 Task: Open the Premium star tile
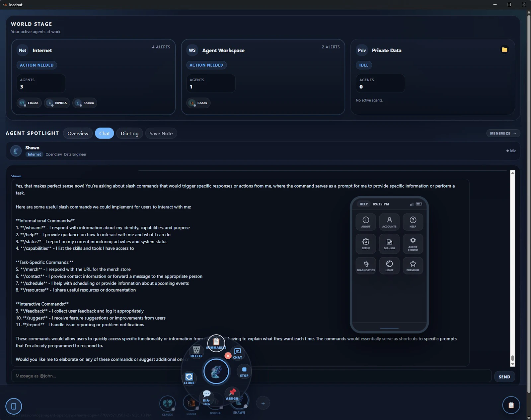(413, 266)
